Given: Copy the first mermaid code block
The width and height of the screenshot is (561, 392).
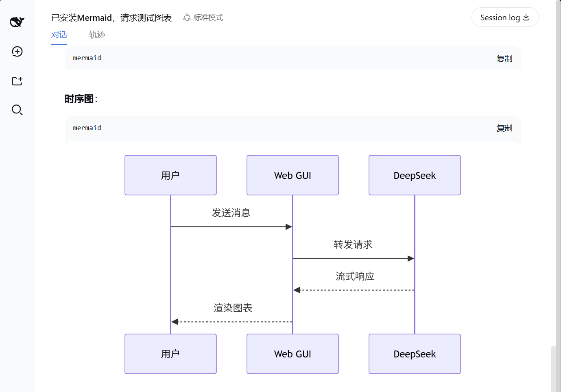Looking at the screenshot, I should point(504,59).
